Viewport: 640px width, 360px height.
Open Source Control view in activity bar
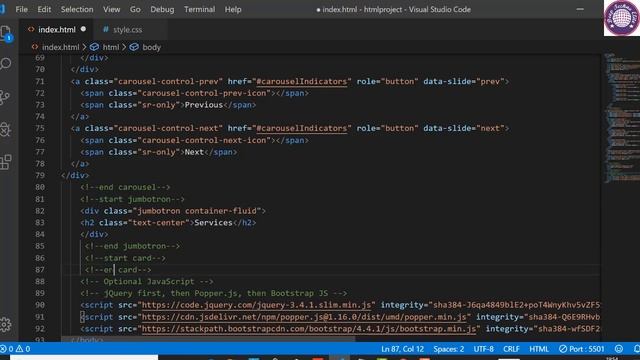[x=5, y=97]
